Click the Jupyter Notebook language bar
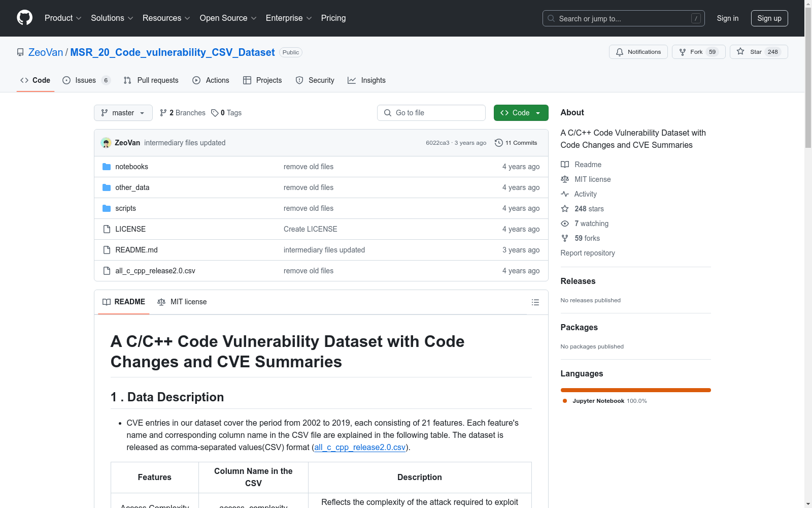 pyautogui.click(x=636, y=390)
